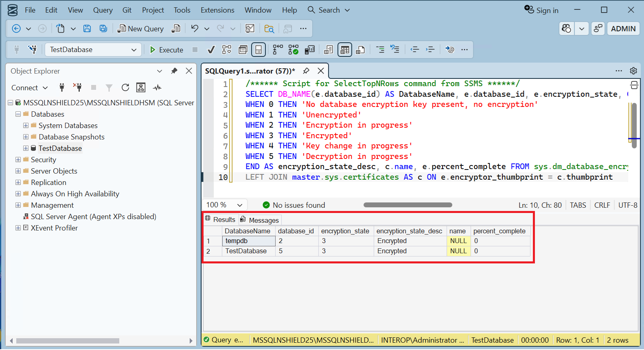
Task: Select SQL Server Agent tree item
Action: [93, 217]
